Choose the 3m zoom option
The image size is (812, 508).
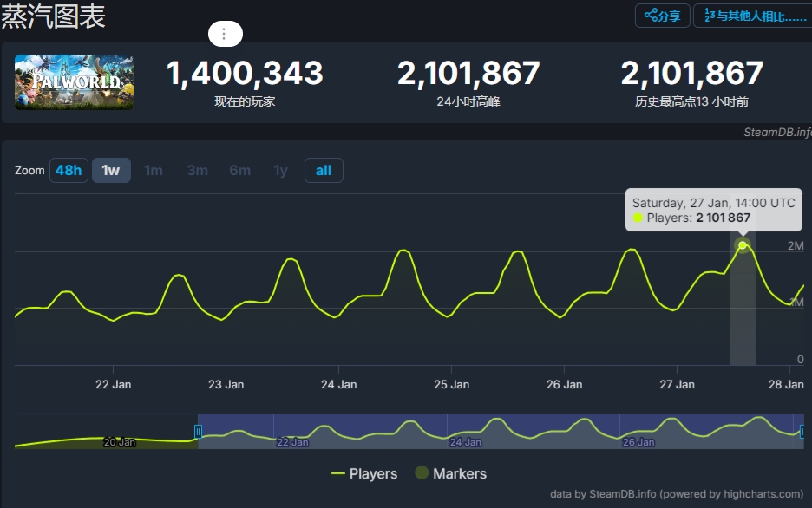click(x=197, y=170)
